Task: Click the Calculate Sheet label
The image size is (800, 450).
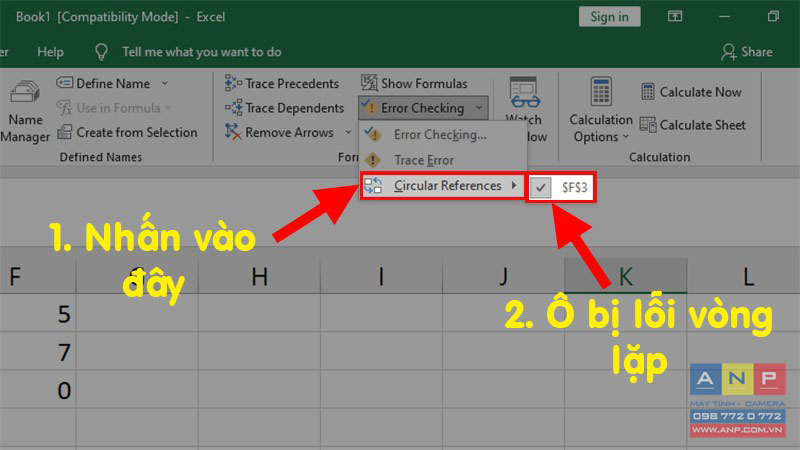Action: (x=703, y=125)
